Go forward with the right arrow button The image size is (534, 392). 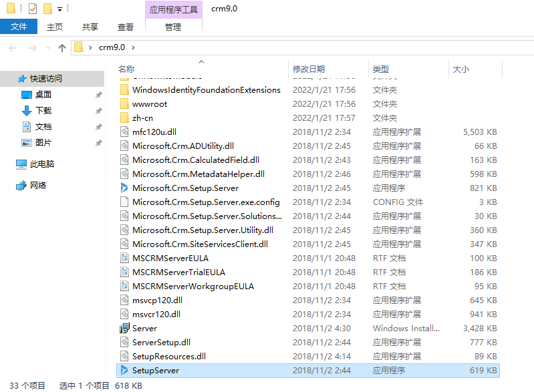point(32,48)
